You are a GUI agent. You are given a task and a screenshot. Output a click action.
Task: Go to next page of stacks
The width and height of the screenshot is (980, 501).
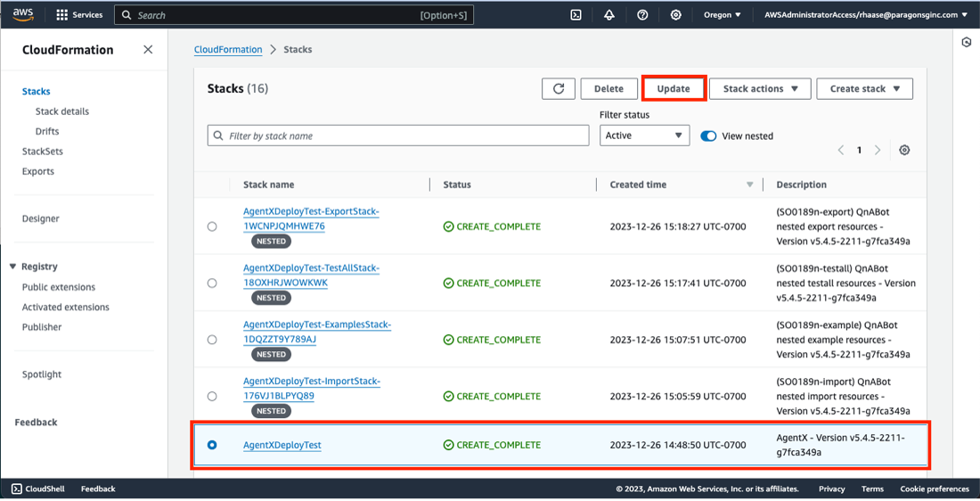(878, 150)
